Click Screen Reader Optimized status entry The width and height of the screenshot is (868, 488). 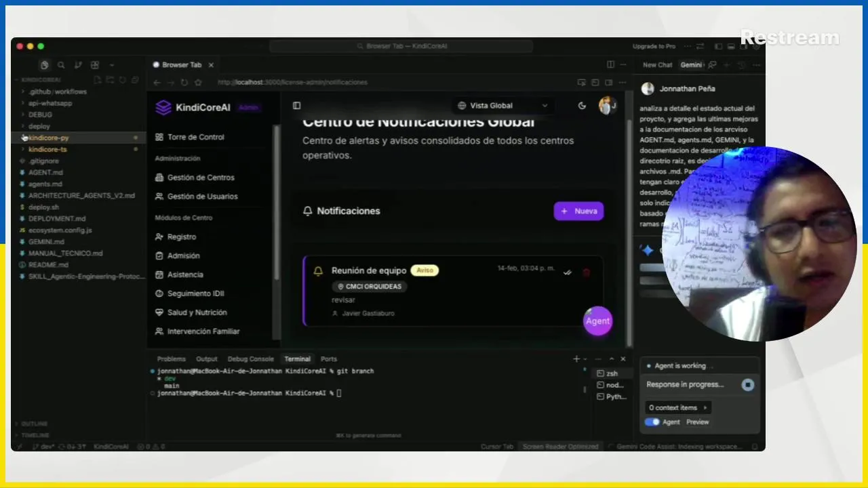pos(560,447)
